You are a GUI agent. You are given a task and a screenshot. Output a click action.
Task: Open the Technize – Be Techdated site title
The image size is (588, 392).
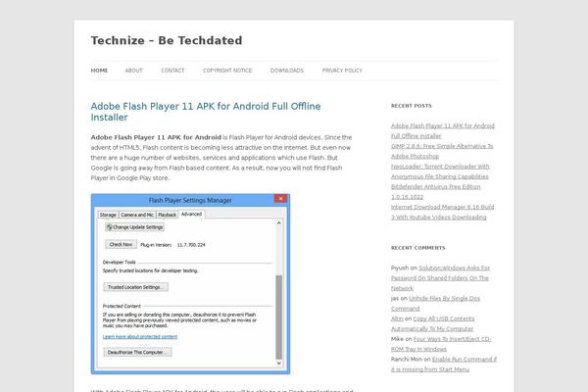click(x=167, y=40)
